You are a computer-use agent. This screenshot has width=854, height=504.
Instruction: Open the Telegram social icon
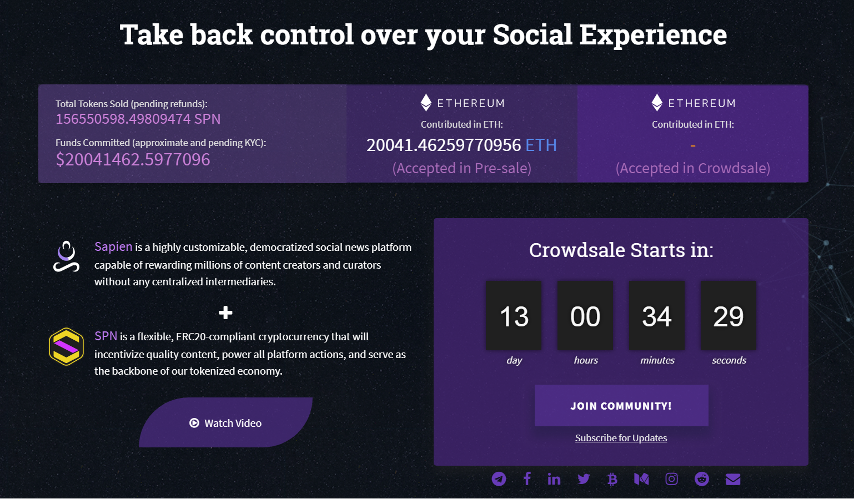click(499, 479)
